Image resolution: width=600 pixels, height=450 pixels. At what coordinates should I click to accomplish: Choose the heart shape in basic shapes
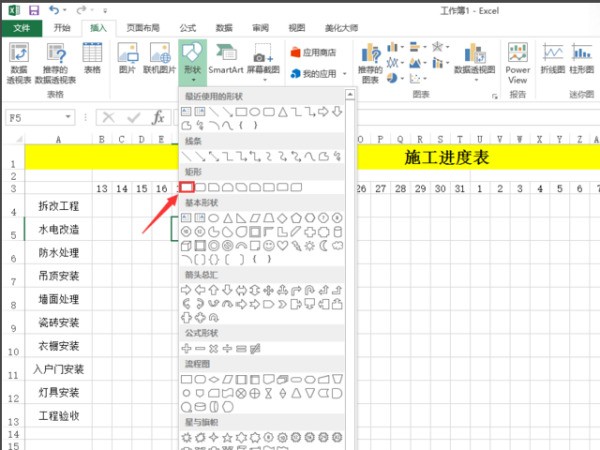[x=283, y=245]
